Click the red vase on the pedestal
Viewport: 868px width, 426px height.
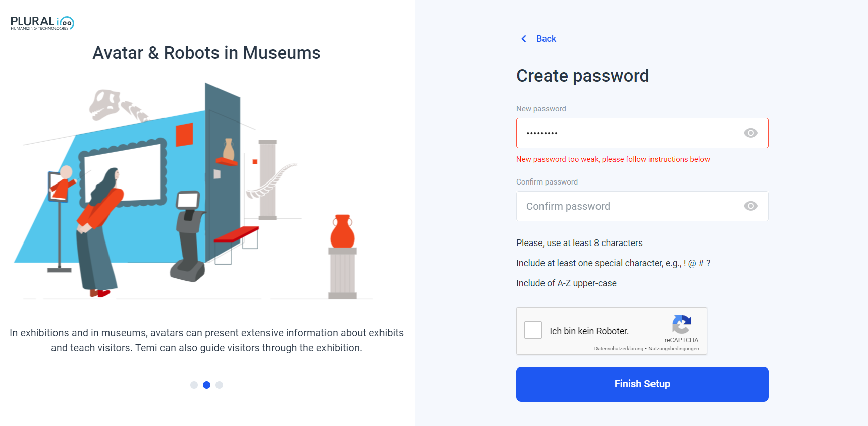pos(342,231)
